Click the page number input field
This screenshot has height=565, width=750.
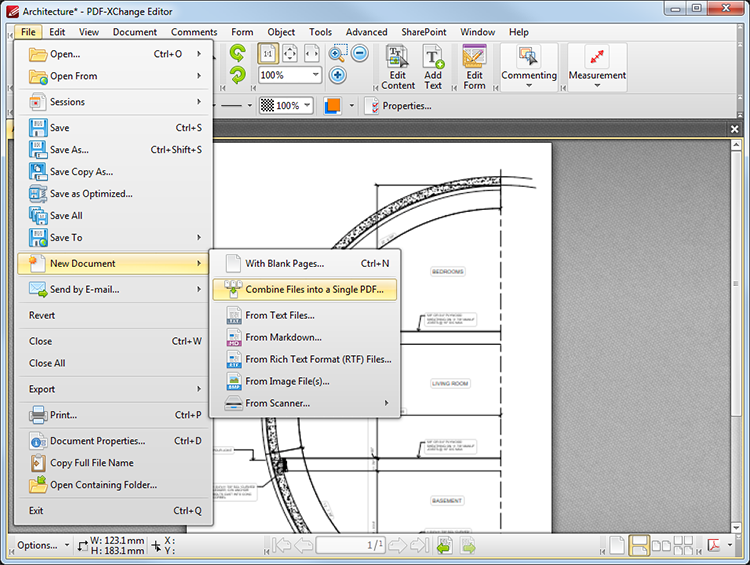350,545
